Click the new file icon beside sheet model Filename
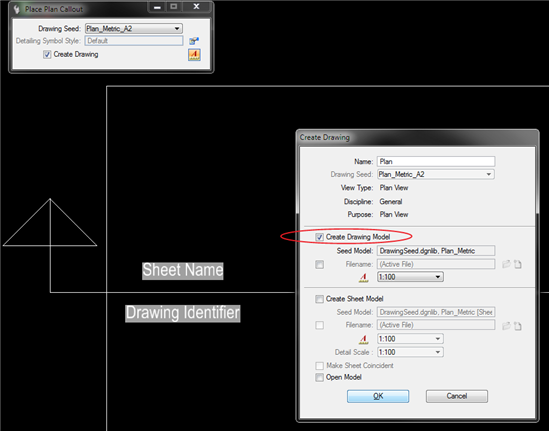Viewport: 549px width, 431px height. (x=517, y=326)
